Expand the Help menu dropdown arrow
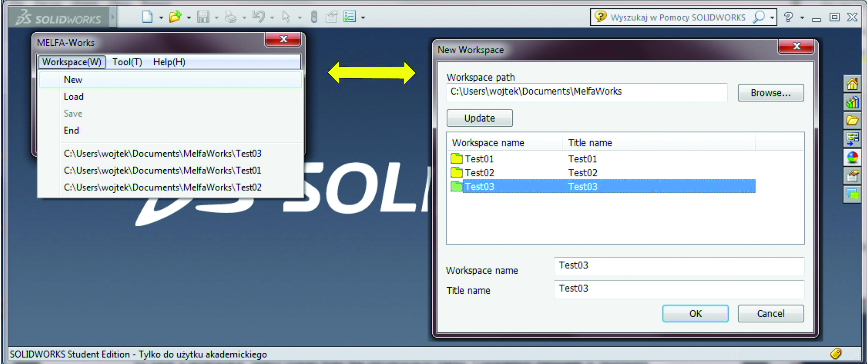The height and width of the screenshot is (364, 868). coord(802,18)
